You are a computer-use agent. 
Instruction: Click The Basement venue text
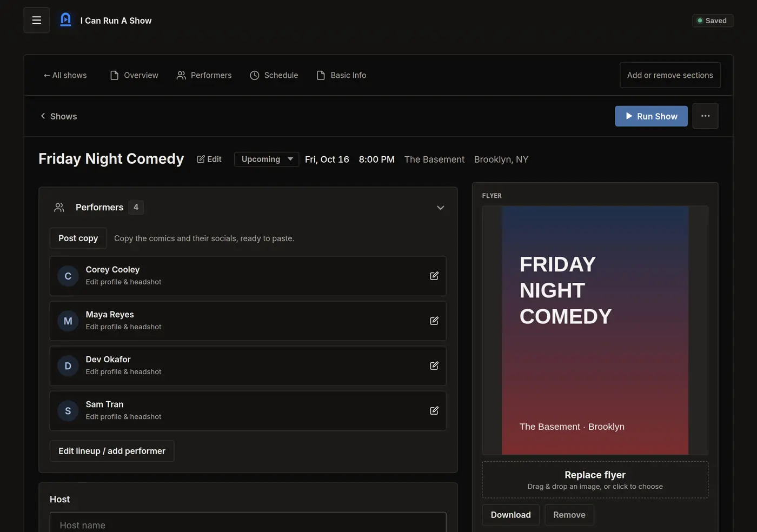434,159
